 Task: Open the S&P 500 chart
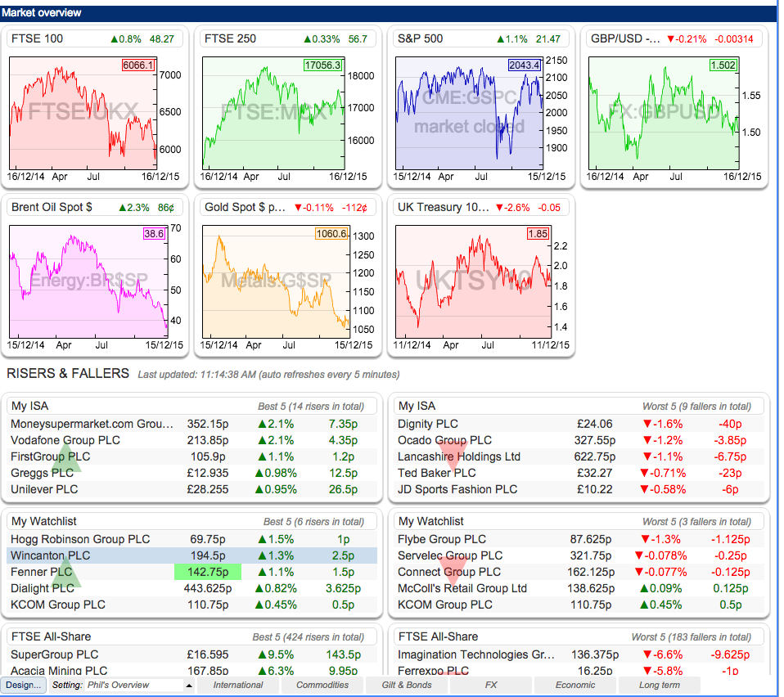[469, 113]
